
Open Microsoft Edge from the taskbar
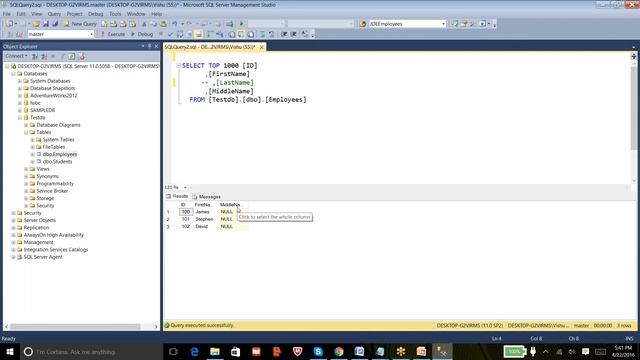click(194, 351)
